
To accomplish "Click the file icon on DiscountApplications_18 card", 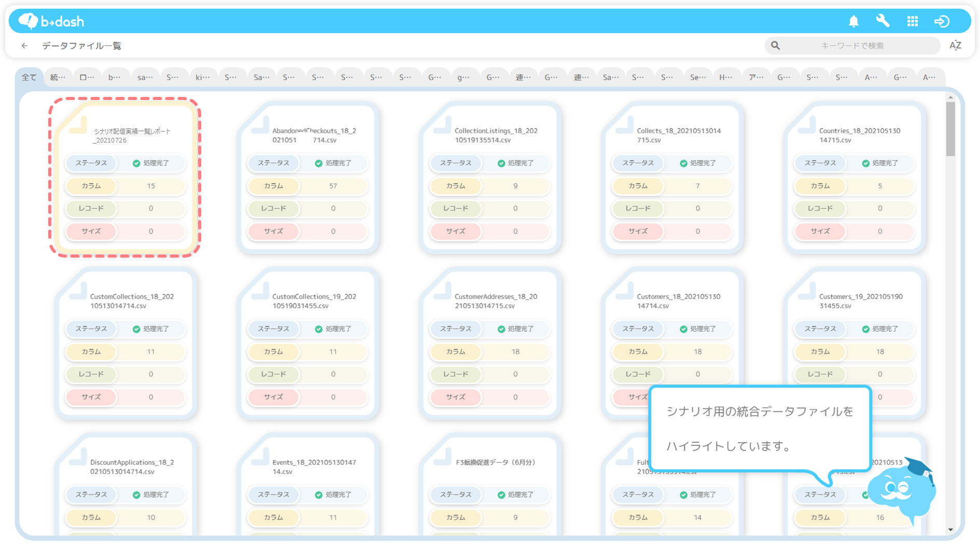I will pyautogui.click(x=78, y=456).
